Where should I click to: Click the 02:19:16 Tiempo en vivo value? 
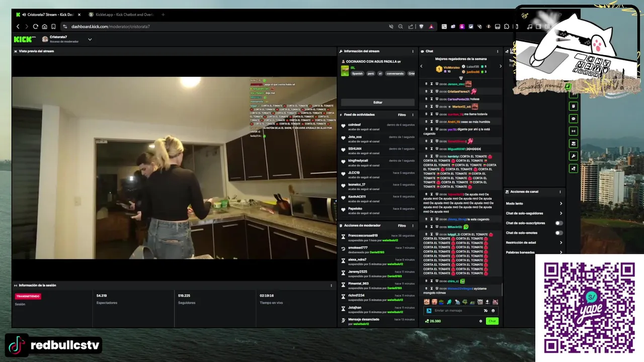(x=267, y=296)
